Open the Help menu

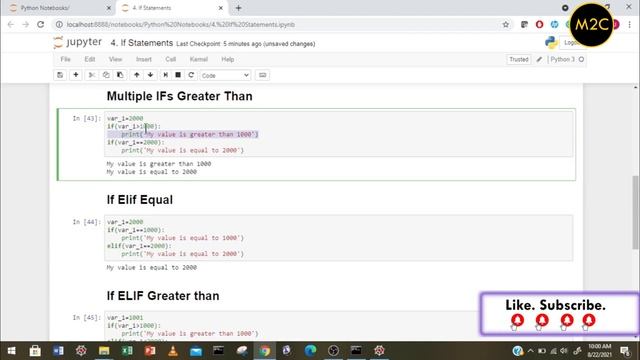tap(228, 59)
